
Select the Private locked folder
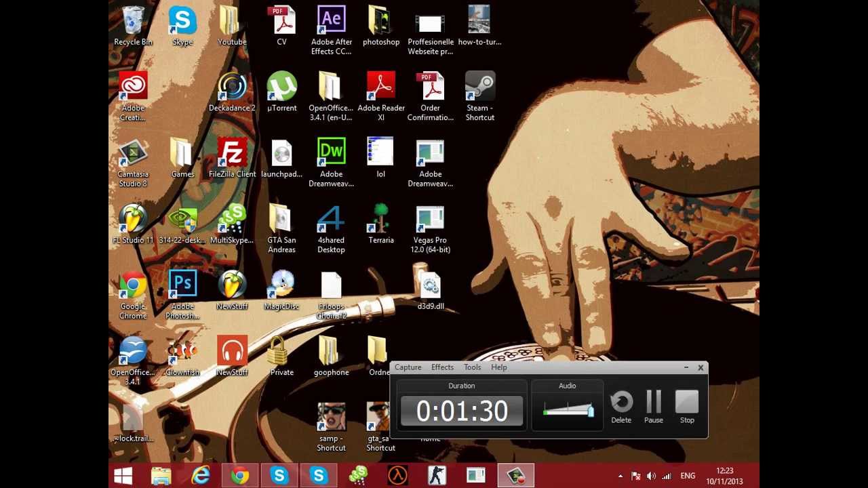click(x=281, y=357)
